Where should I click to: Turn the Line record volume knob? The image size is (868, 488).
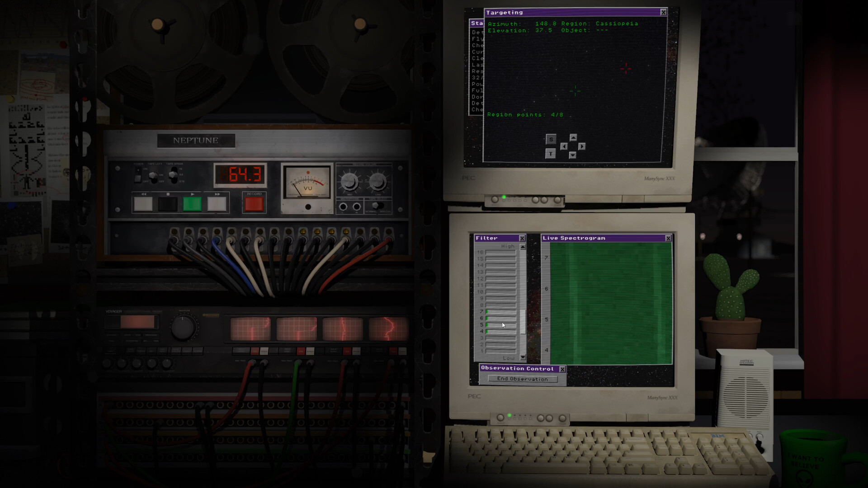point(378,182)
